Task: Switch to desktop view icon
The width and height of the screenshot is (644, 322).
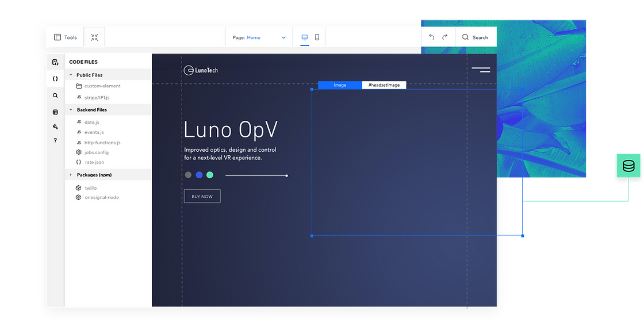Action: tap(305, 37)
